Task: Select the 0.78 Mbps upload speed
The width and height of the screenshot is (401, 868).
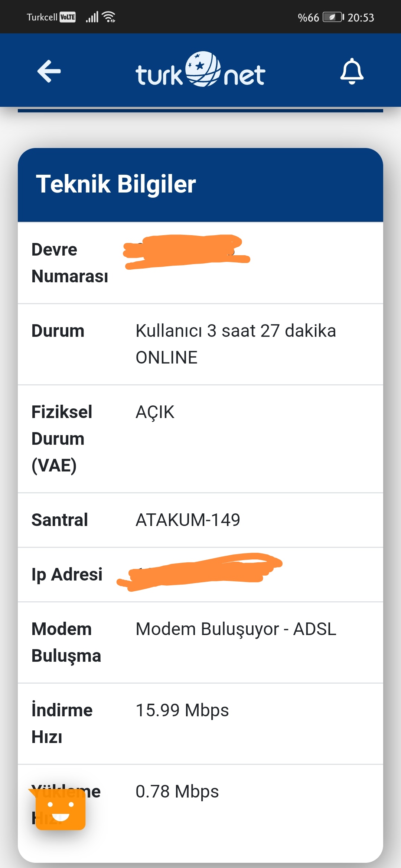Action: tap(177, 792)
